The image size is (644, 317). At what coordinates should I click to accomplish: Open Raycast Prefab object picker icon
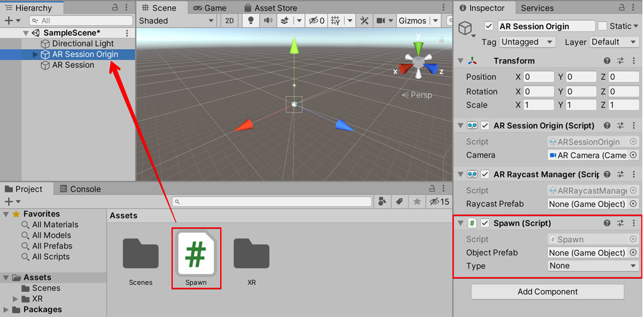tap(633, 204)
